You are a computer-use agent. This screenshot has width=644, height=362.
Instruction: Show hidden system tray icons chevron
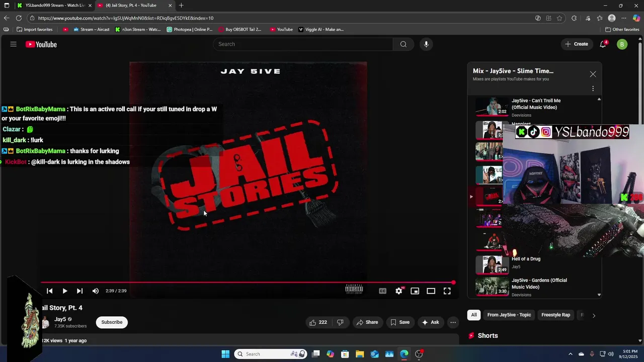571,354
